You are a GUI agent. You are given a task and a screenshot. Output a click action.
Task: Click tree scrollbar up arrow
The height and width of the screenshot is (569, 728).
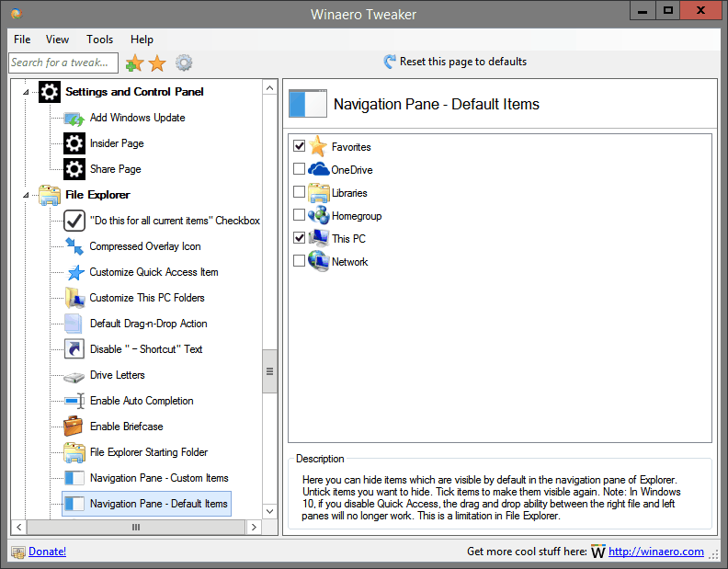pyautogui.click(x=269, y=88)
